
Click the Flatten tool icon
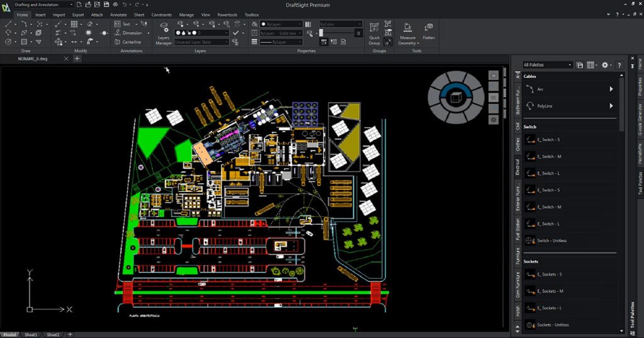tap(429, 31)
